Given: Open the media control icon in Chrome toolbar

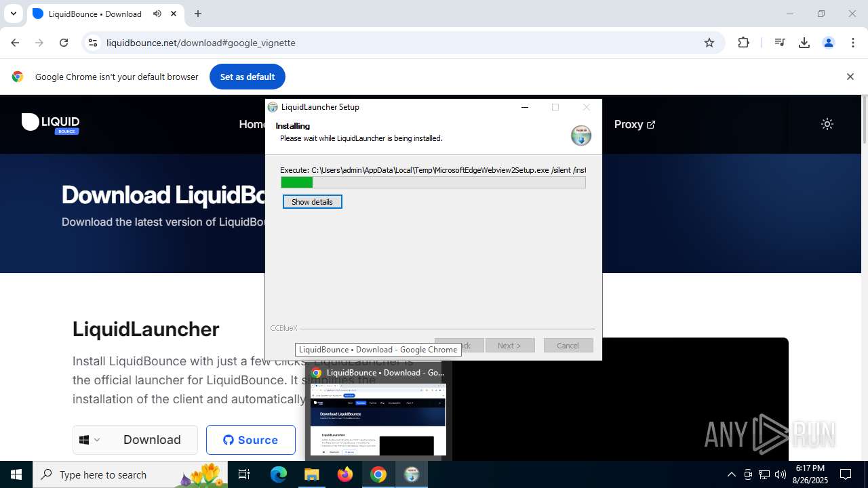Looking at the screenshot, I should (x=780, y=43).
